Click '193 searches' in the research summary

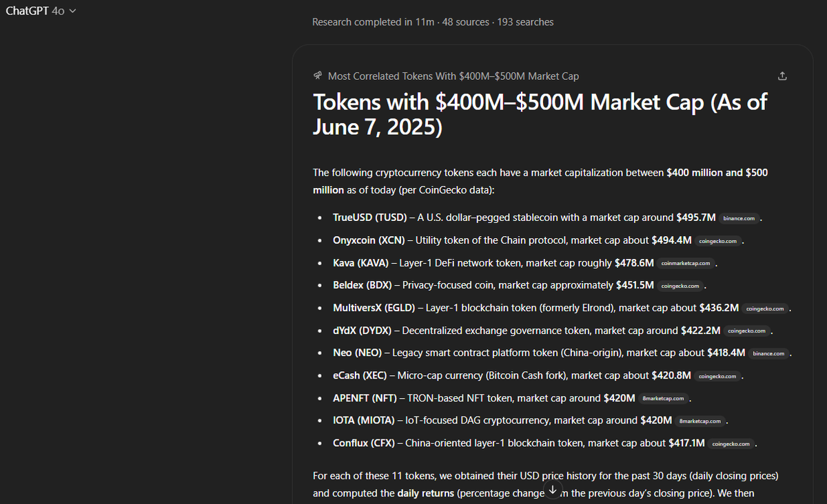click(x=525, y=22)
